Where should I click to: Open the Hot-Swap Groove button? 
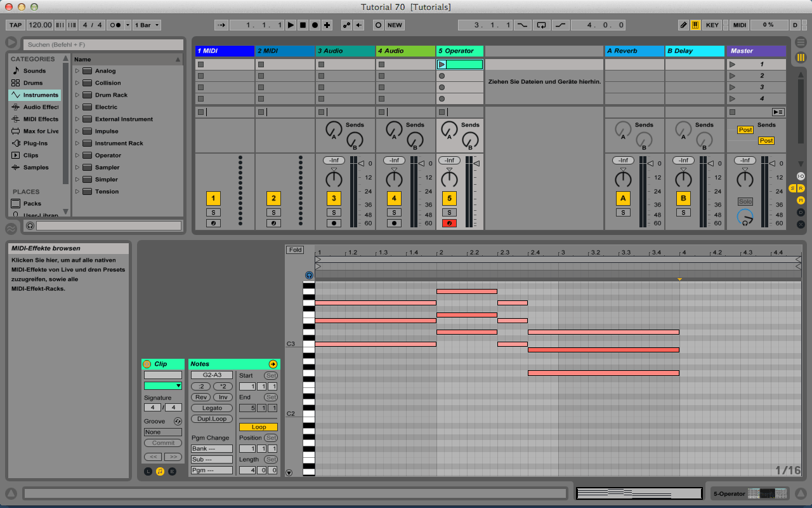pyautogui.click(x=178, y=422)
